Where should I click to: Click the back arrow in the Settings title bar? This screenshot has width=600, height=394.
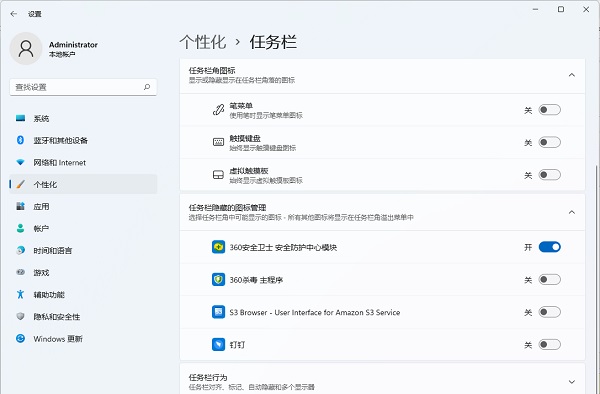click(14, 14)
